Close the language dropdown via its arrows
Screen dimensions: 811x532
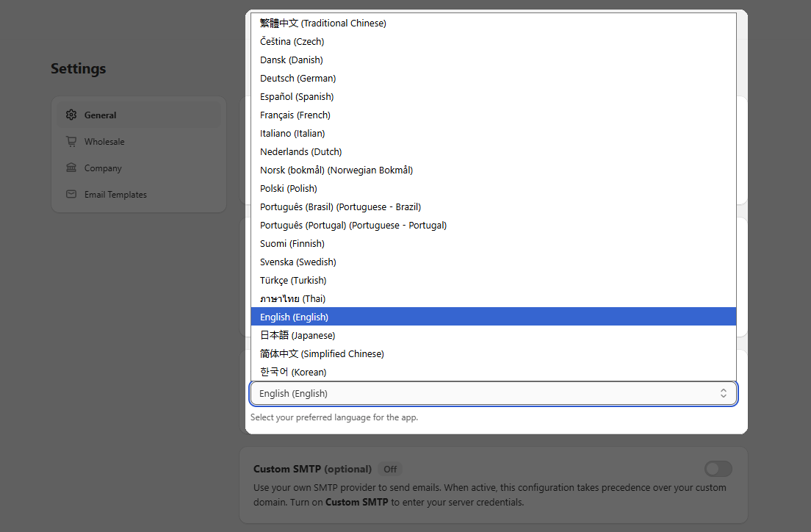[723, 393]
